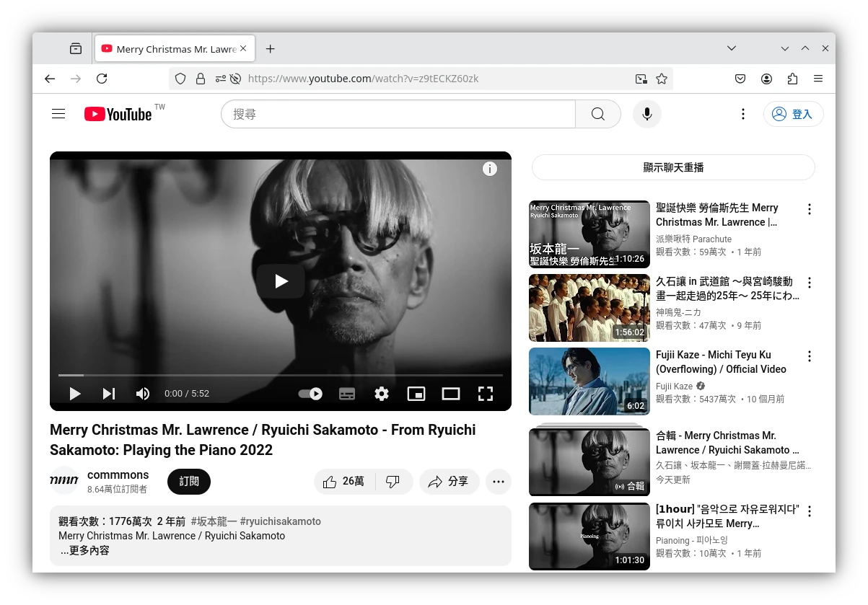Close the Merry Christmas Mr. Lawrence tab
868x605 pixels.
point(243,48)
